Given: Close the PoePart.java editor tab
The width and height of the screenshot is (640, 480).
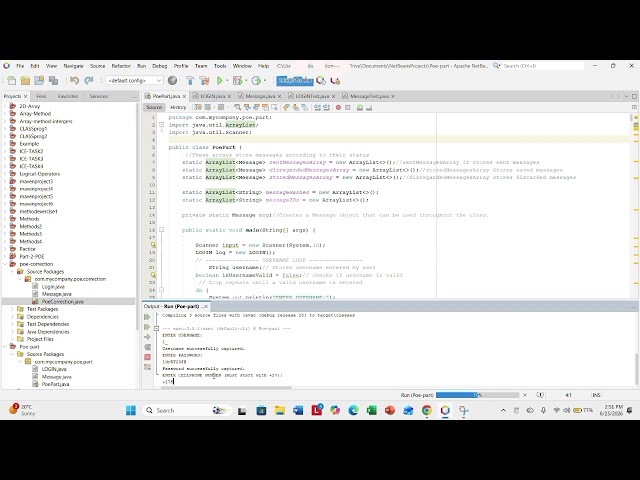Looking at the screenshot, I should [184, 96].
